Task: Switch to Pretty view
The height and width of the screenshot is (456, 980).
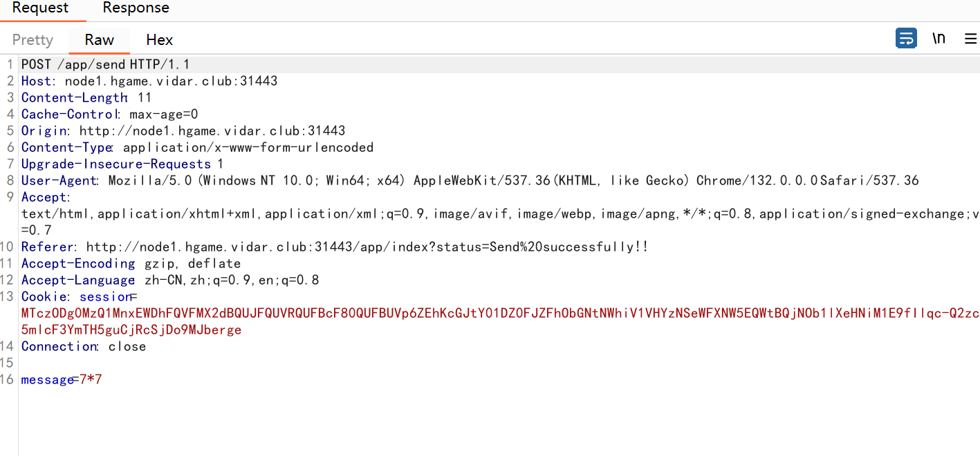Action: [33, 39]
